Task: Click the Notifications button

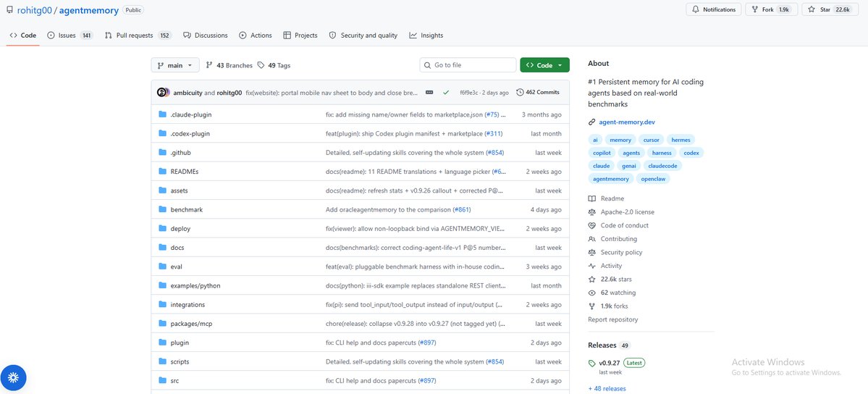Action: click(714, 9)
